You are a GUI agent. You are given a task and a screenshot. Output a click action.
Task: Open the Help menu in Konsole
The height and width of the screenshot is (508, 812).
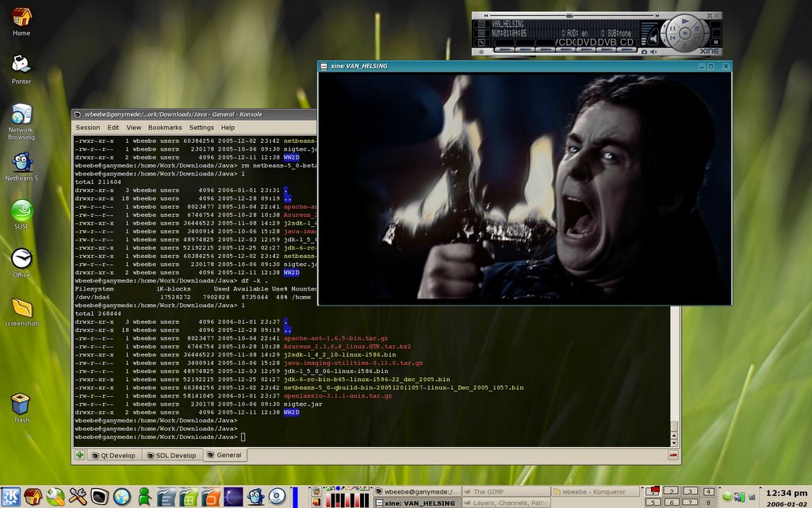click(x=228, y=128)
